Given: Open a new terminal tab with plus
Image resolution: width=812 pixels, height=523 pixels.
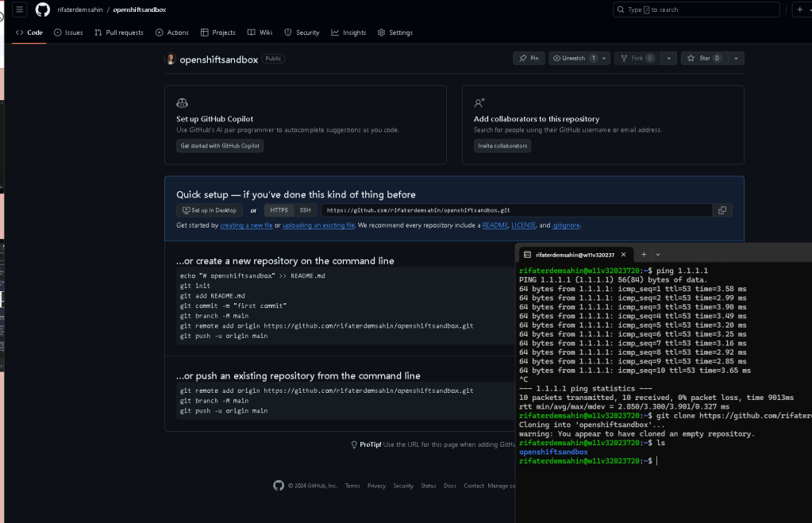Looking at the screenshot, I should coord(644,254).
